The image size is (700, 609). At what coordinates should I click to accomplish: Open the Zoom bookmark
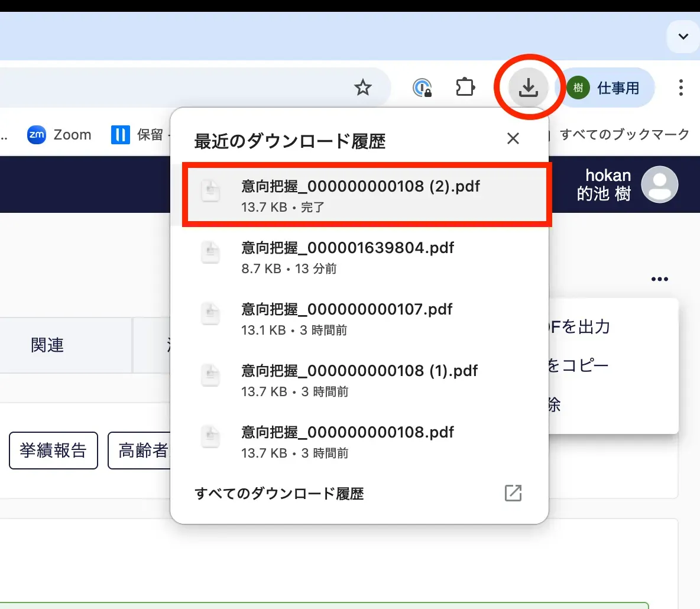click(60, 135)
